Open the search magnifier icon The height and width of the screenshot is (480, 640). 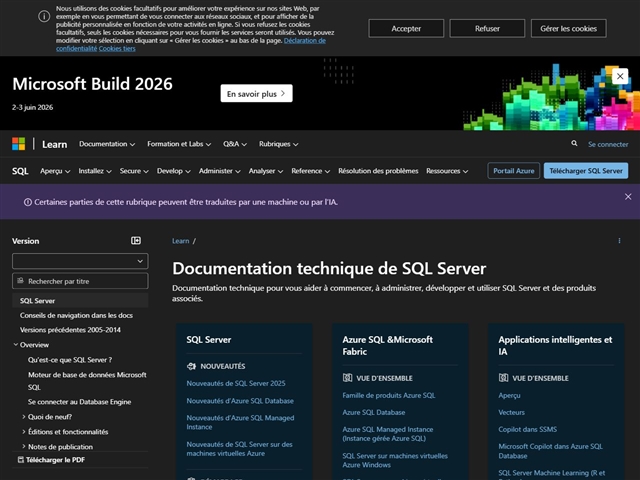point(574,144)
